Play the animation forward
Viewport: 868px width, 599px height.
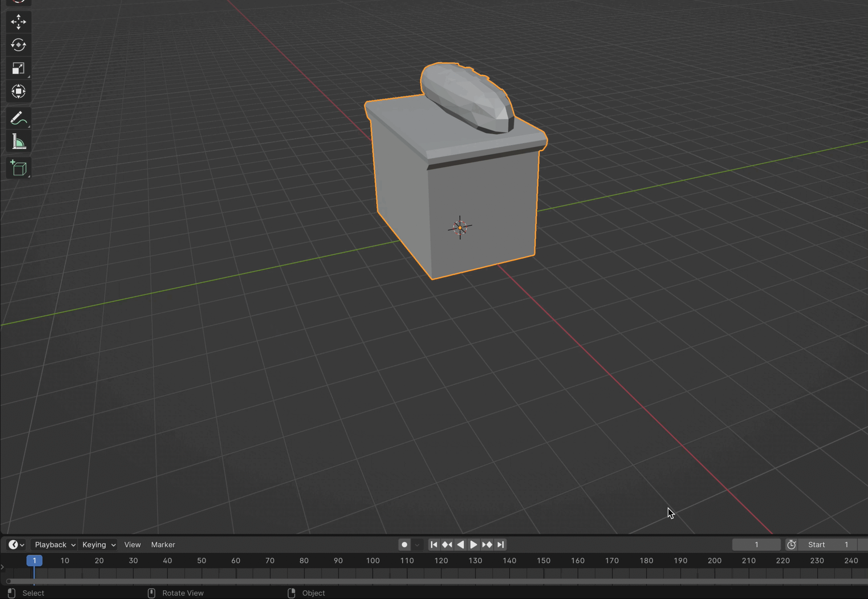[473, 545]
